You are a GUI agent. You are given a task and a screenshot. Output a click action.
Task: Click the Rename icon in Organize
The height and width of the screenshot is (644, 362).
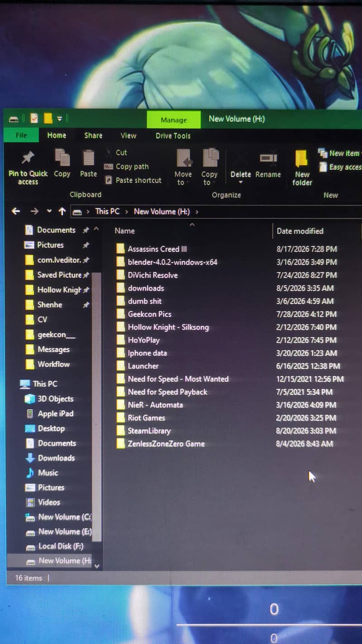268,159
